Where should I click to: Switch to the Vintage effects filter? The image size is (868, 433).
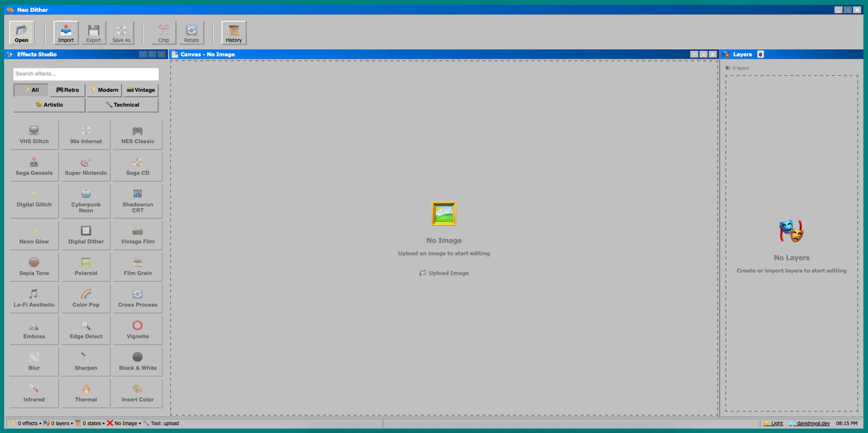coord(141,90)
